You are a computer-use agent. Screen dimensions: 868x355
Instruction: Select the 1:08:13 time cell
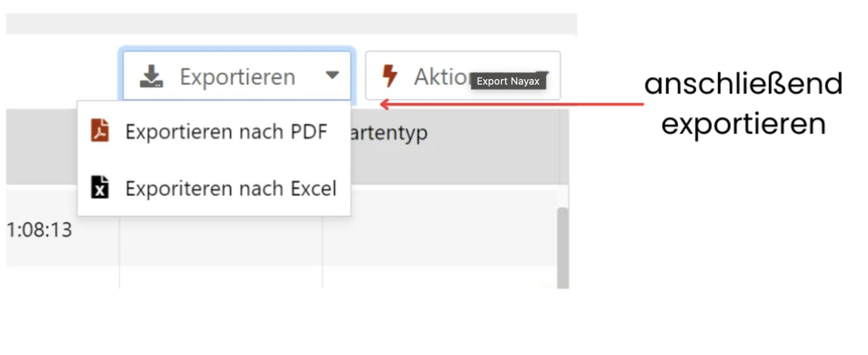coord(40,230)
